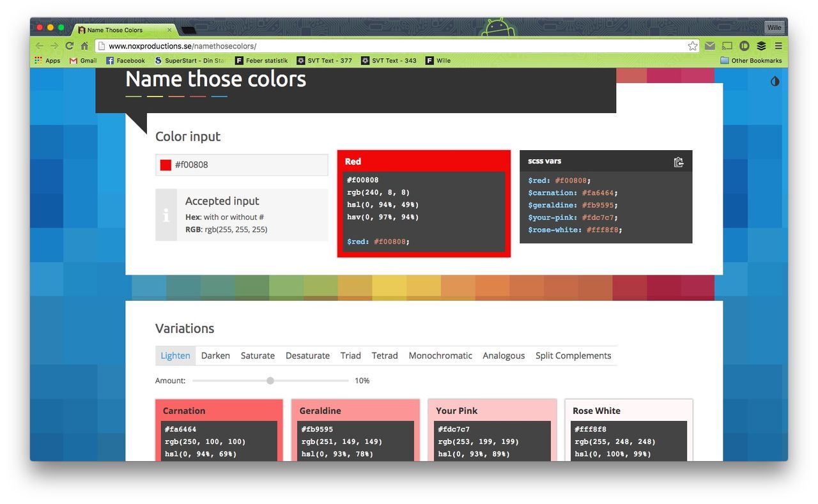818x504 pixels.
Task: Toggle the contrast theme icon at page top-right
Action: point(775,81)
